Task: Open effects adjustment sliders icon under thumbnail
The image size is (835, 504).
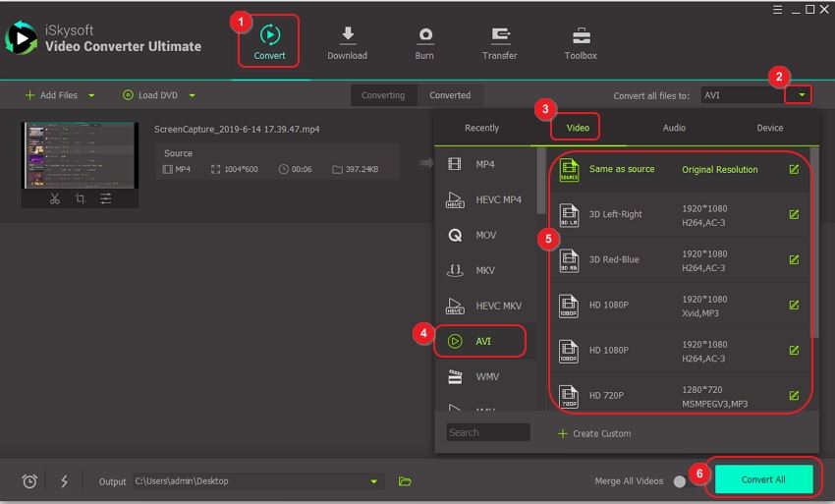Action: pos(105,198)
